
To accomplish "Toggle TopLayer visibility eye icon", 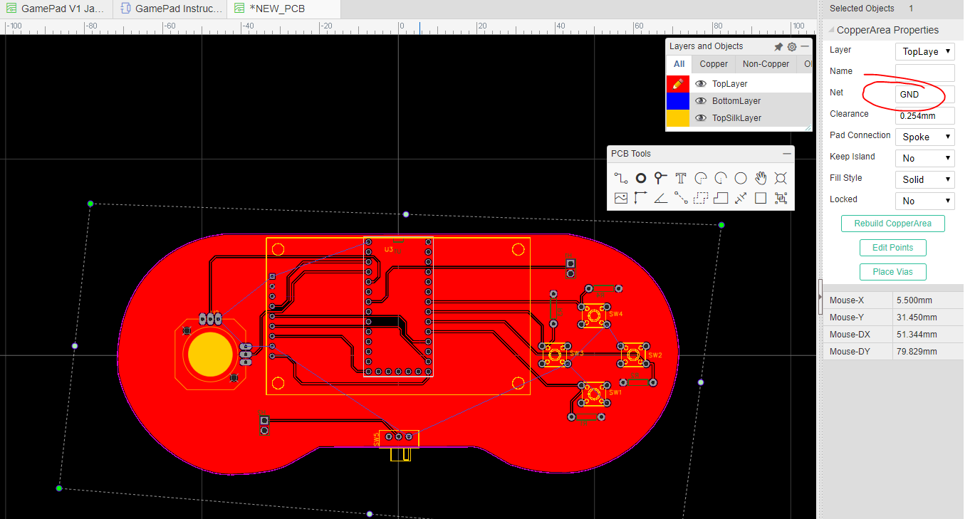I will [701, 83].
